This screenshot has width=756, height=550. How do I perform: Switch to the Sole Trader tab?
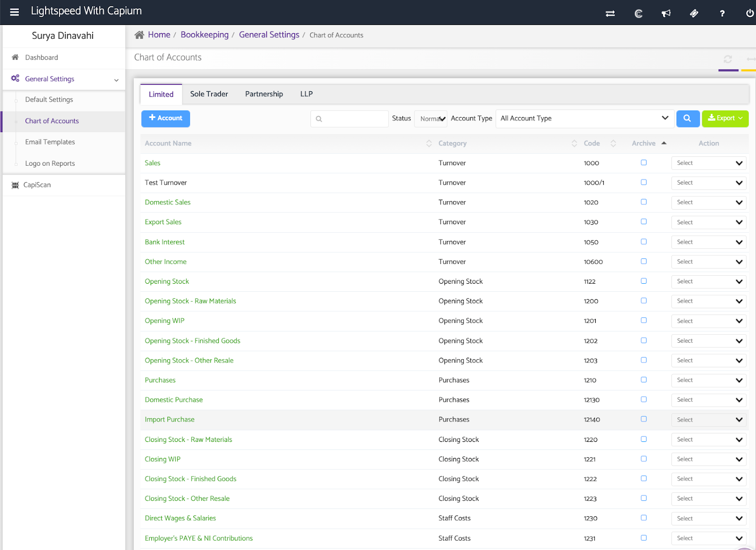[209, 94]
